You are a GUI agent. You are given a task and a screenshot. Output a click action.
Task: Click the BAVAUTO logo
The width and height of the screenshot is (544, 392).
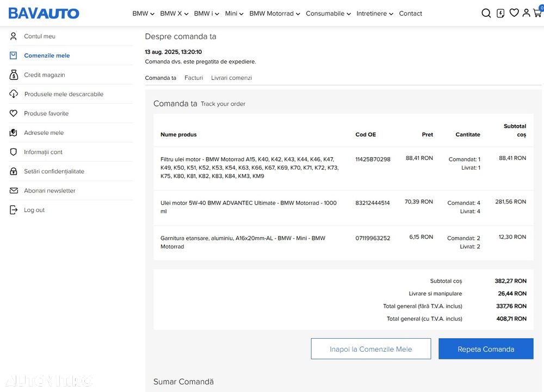tap(44, 13)
